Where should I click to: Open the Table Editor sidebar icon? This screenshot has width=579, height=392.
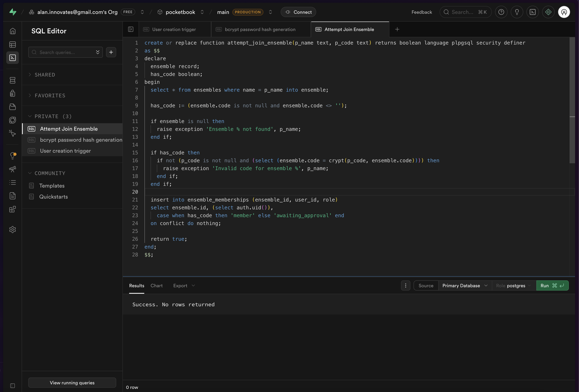point(12,45)
